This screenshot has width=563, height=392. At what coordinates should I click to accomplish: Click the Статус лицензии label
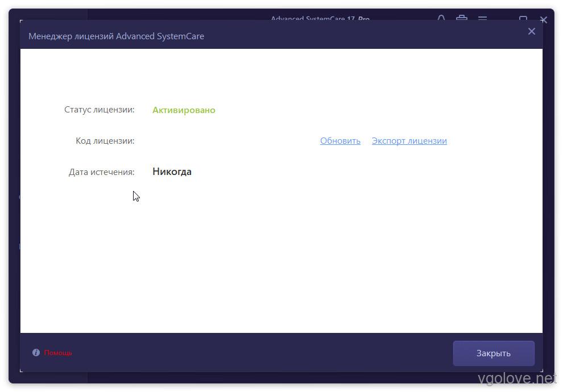pyautogui.click(x=100, y=110)
